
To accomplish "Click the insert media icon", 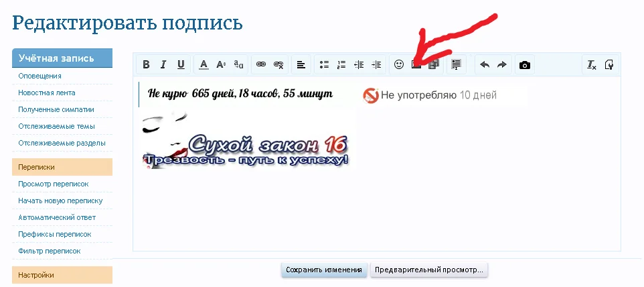I will [434, 64].
